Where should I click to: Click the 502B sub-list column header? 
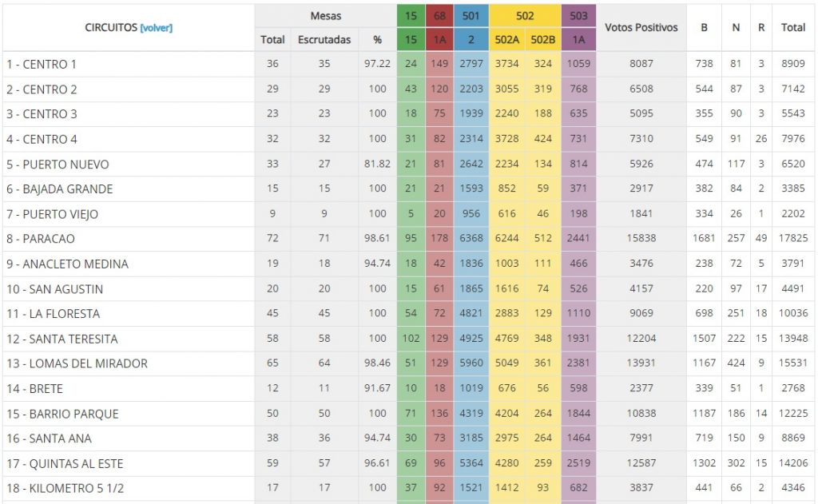543,39
